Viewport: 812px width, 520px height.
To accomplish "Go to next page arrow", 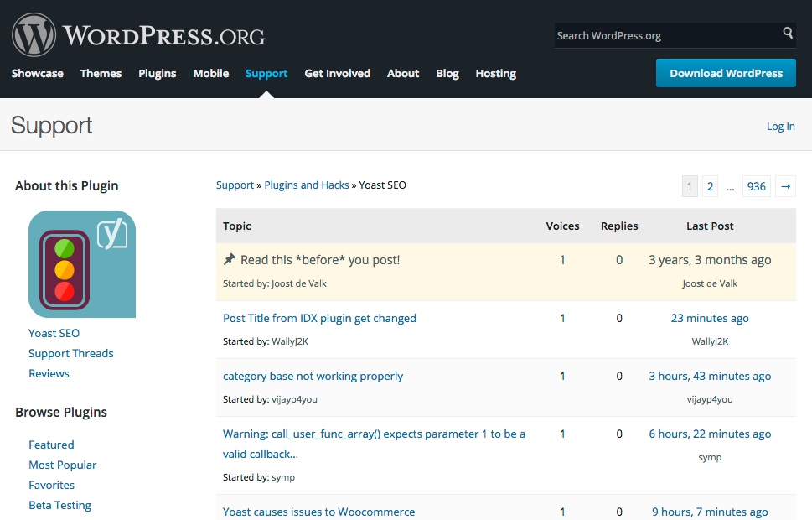I will pyautogui.click(x=785, y=186).
